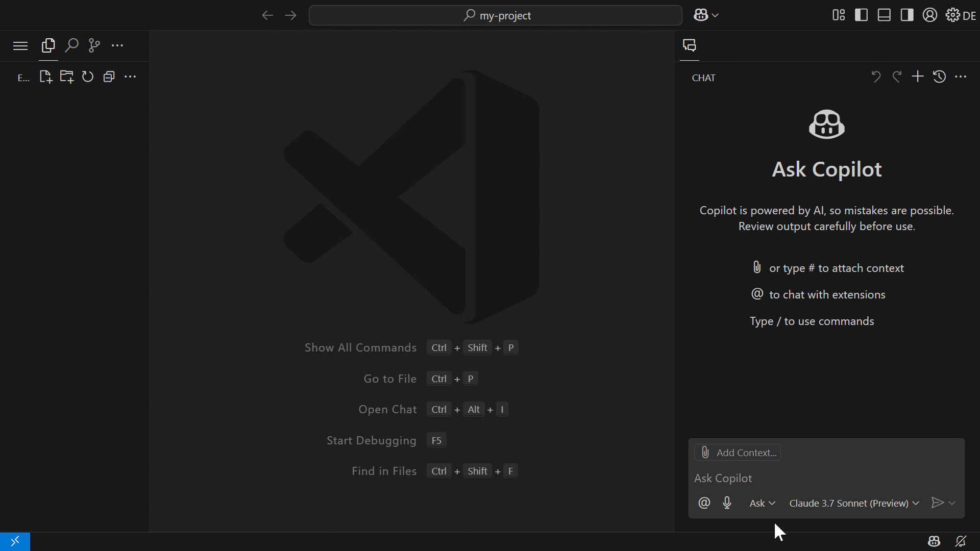Start voice input with the microphone
This screenshot has height=551, width=980.
(727, 503)
